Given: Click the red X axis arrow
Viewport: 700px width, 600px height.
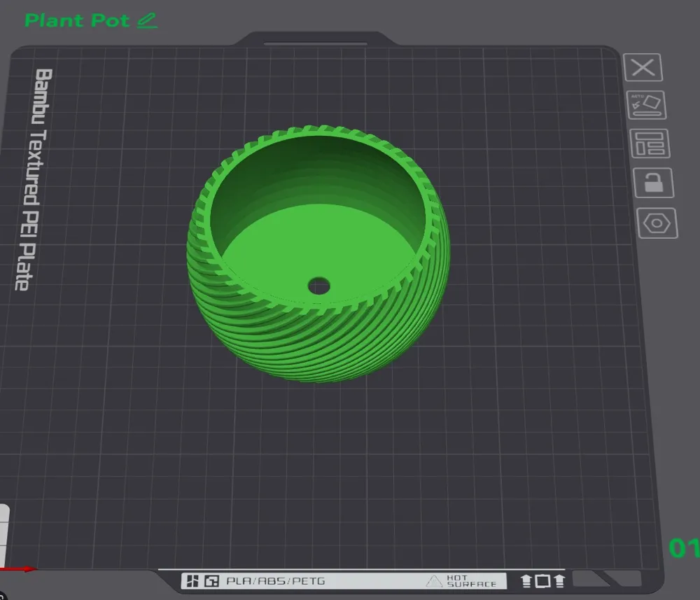Looking at the screenshot, I should (18, 568).
